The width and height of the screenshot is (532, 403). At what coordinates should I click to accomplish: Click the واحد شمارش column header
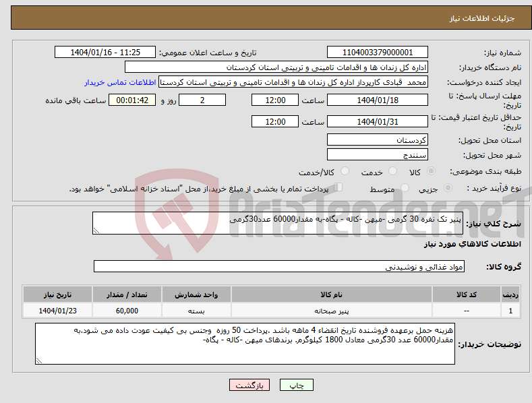coord(196,294)
